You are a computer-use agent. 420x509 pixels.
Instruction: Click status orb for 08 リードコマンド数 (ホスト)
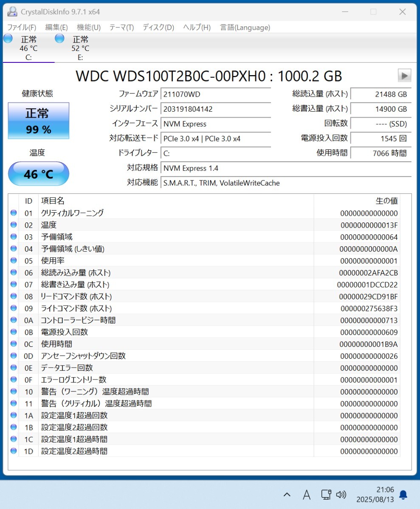(x=14, y=296)
